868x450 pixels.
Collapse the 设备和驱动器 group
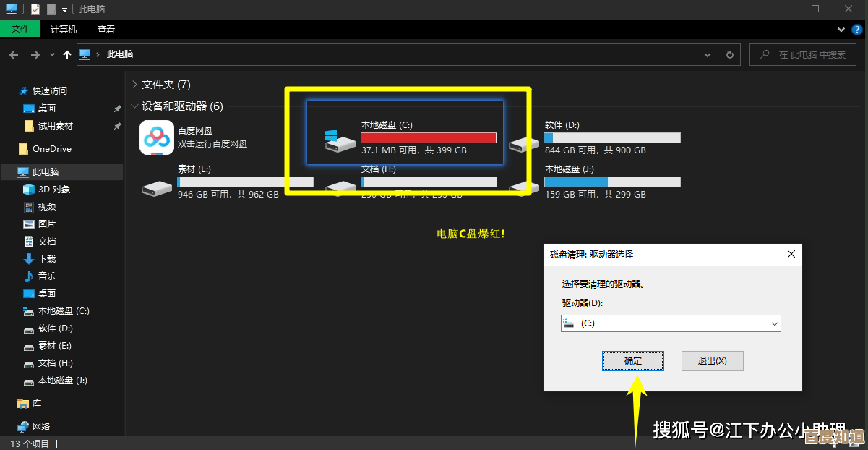click(x=134, y=106)
